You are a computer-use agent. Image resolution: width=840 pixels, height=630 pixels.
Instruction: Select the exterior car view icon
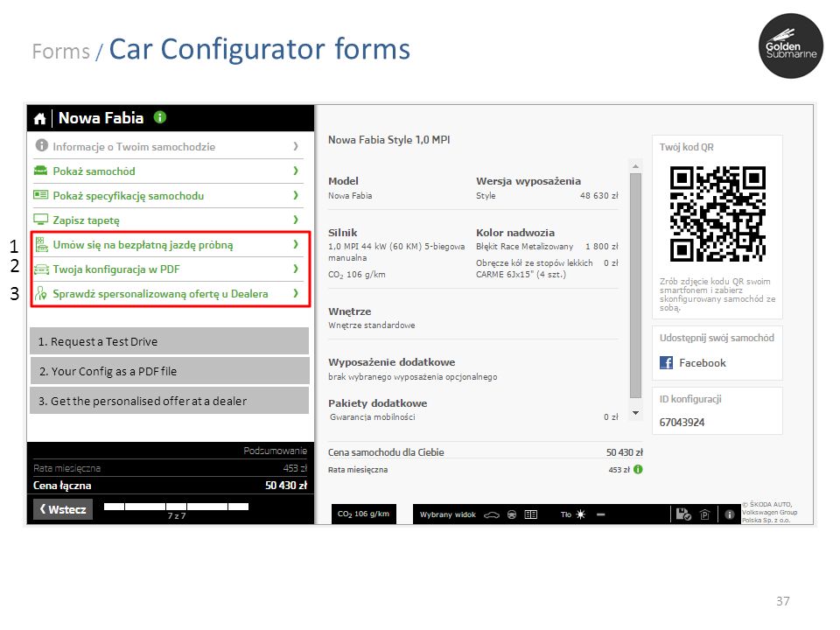491,514
